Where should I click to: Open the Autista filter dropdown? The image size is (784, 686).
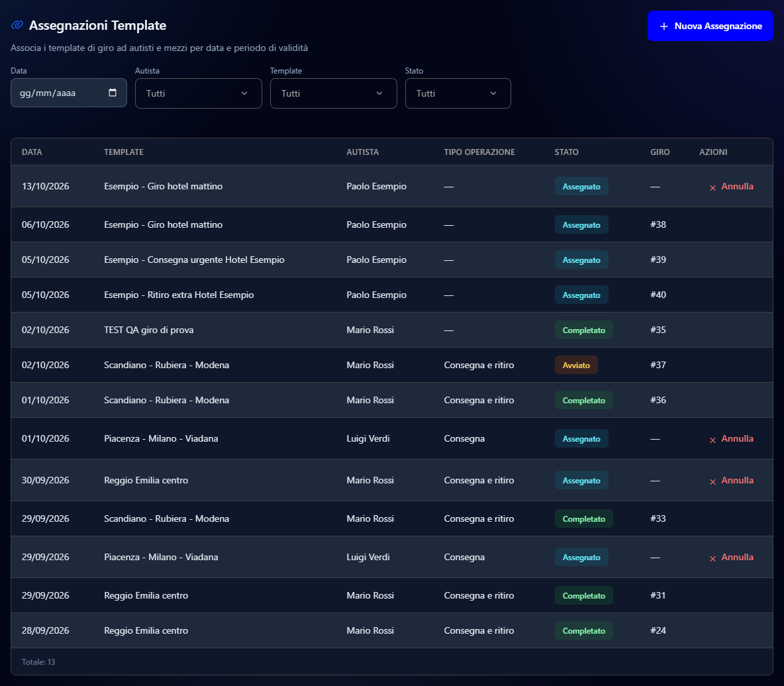199,93
